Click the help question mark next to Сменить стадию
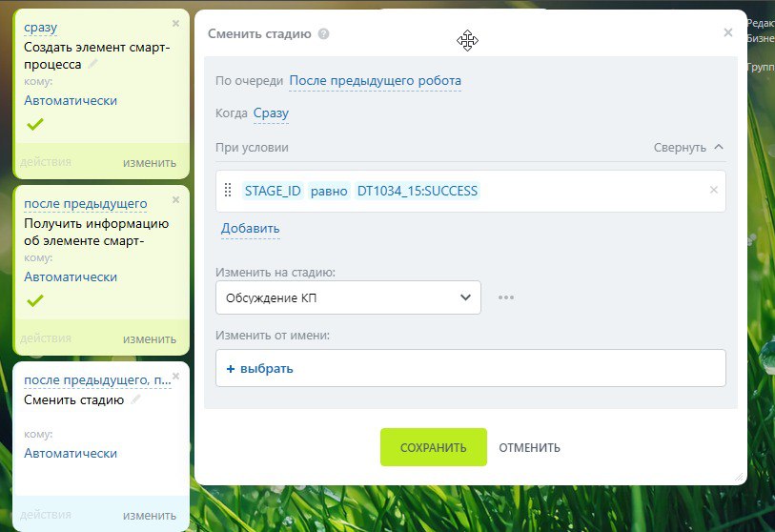 (x=324, y=34)
